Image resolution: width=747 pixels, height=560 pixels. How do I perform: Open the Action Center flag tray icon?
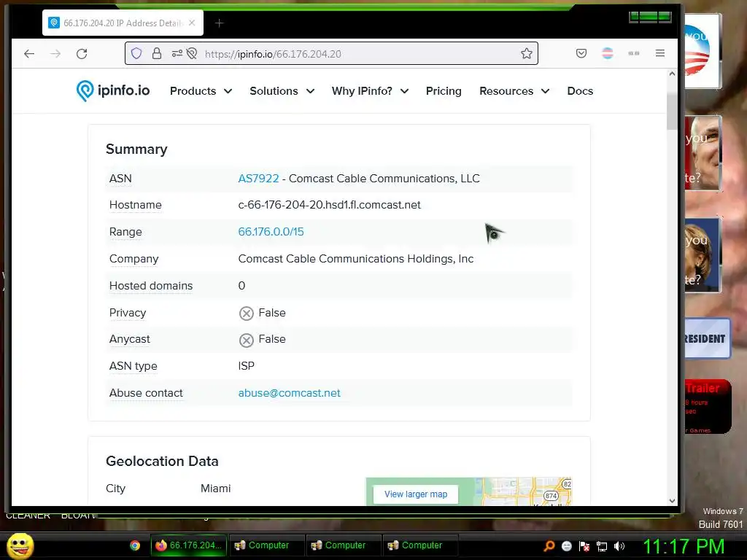point(584,546)
